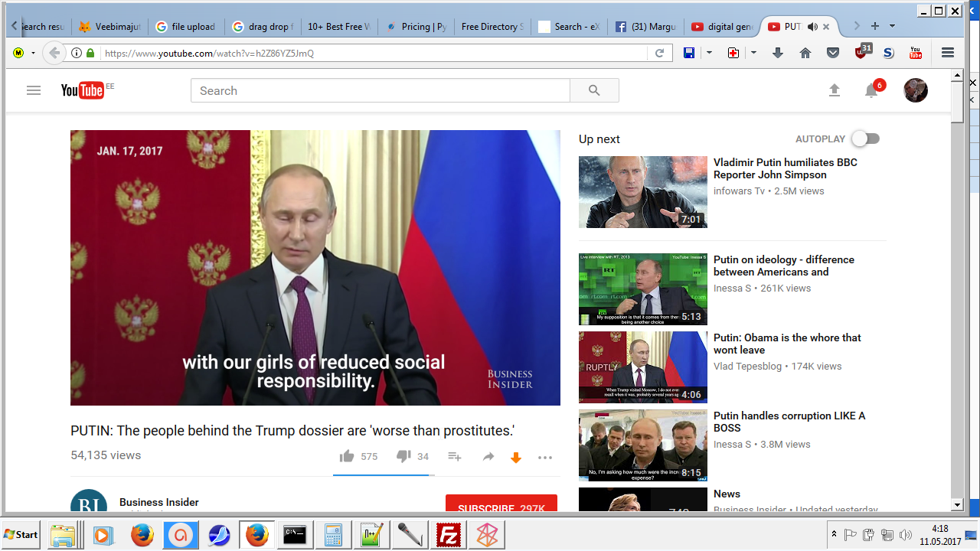Open the three-dot More actions menu

pos(545,458)
